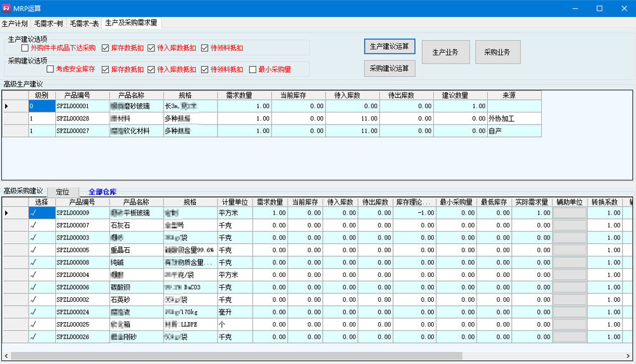This screenshot has width=636, height=364.
Task: Click the 需求数量 column header in production table
Action: tap(244, 95)
